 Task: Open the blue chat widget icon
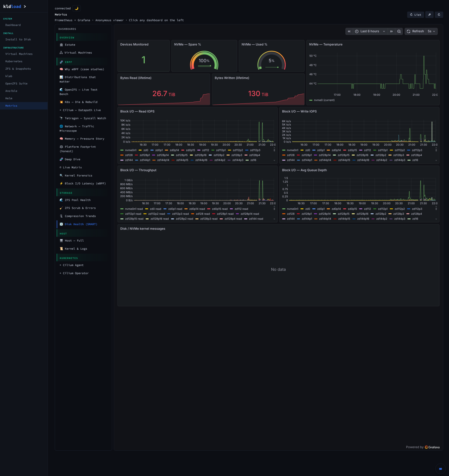coord(440,469)
